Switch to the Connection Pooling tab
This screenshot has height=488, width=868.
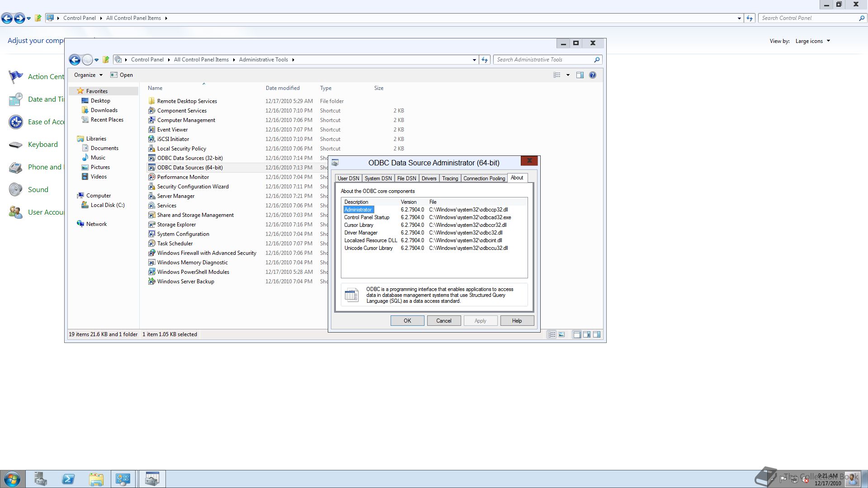(484, 178)
